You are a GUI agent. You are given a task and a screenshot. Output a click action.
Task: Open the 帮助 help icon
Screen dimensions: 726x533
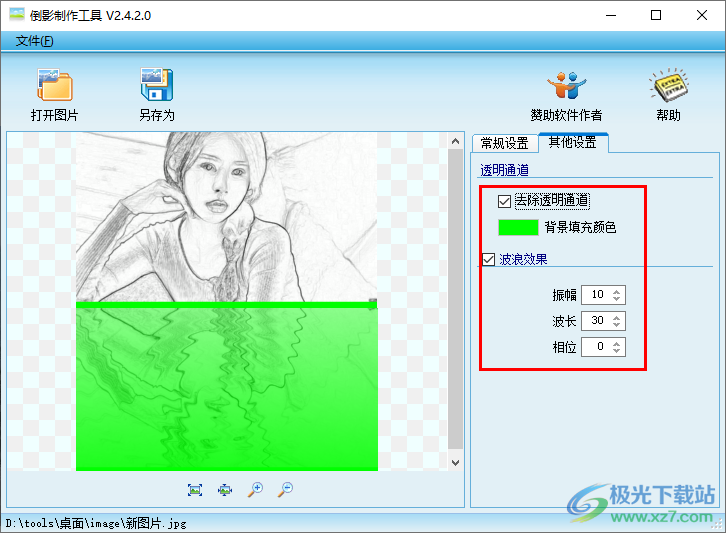668,85
